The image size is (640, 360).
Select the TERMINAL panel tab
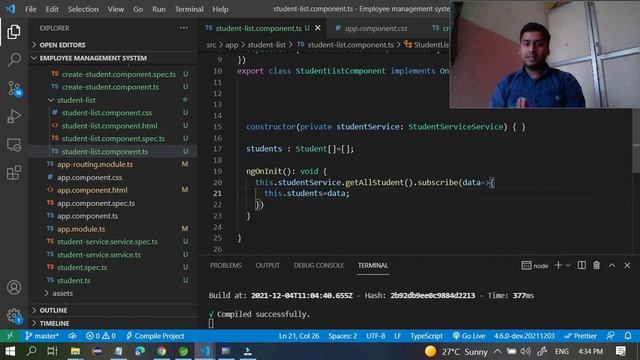373,265
